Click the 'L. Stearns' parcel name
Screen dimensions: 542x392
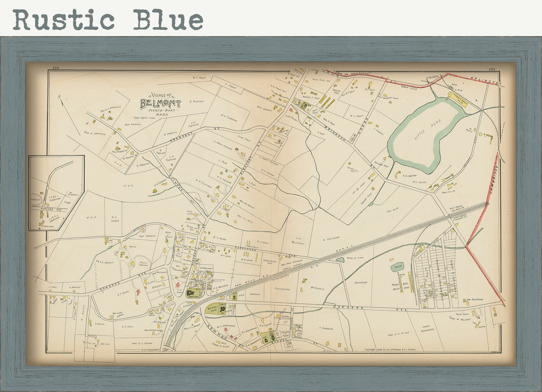pyautogui.click(x=379, y=131)
